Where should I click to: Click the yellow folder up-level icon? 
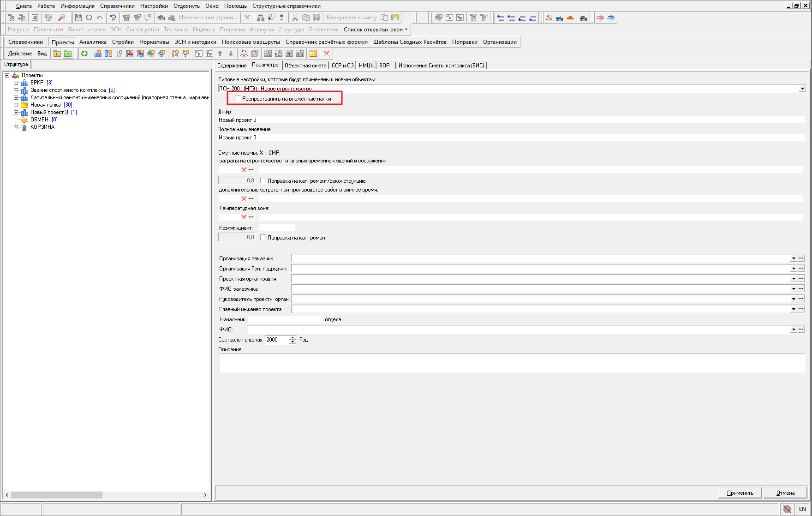[x=57, y=54]
